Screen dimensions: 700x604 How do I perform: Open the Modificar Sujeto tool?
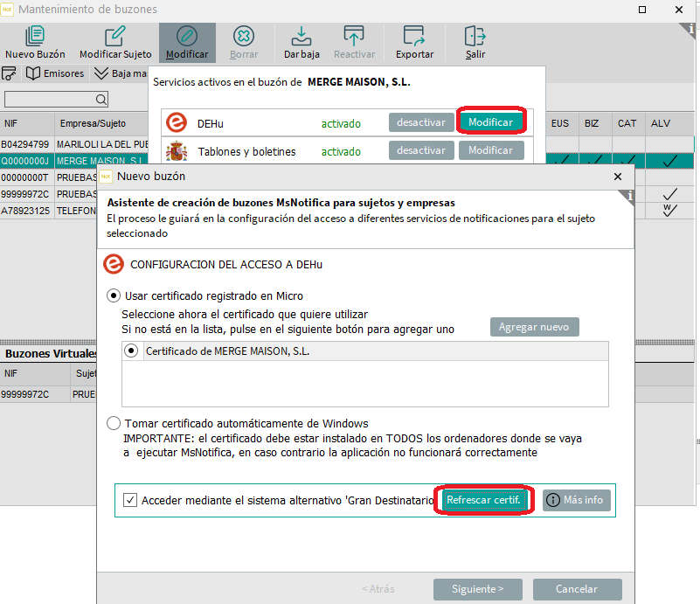point(114,37)
